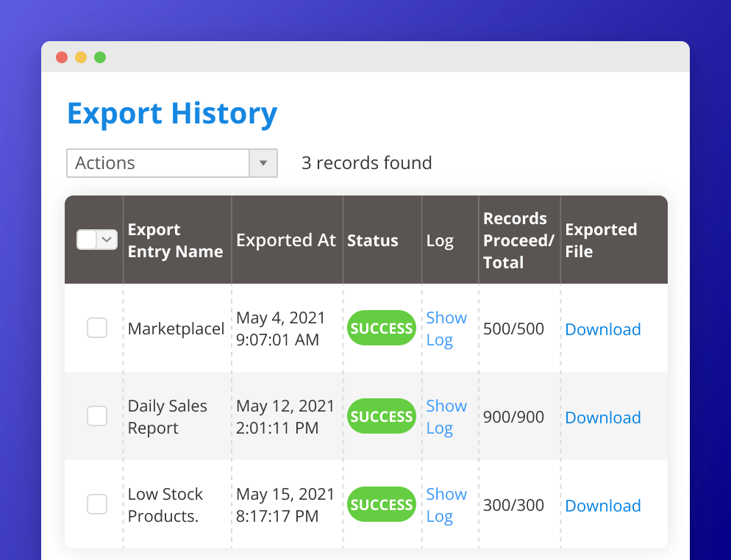
Task: Click the green window control button
Action: tap(100, 57)
